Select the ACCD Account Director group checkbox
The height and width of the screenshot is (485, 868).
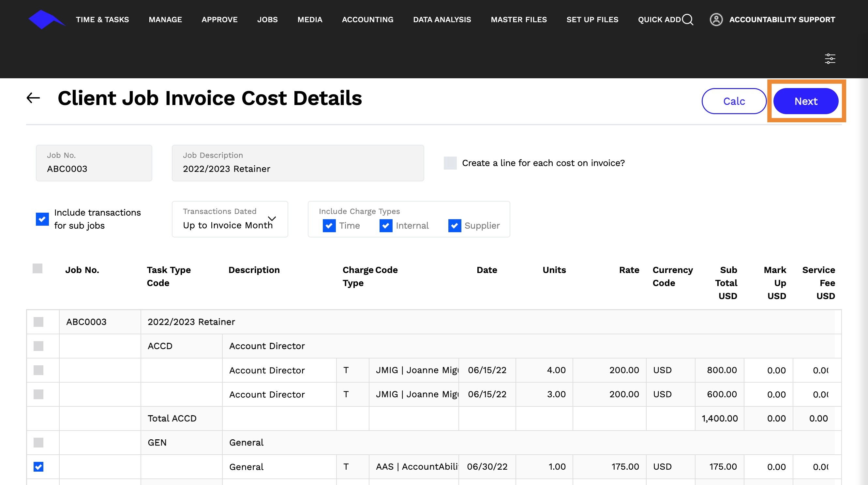point(38,346)
